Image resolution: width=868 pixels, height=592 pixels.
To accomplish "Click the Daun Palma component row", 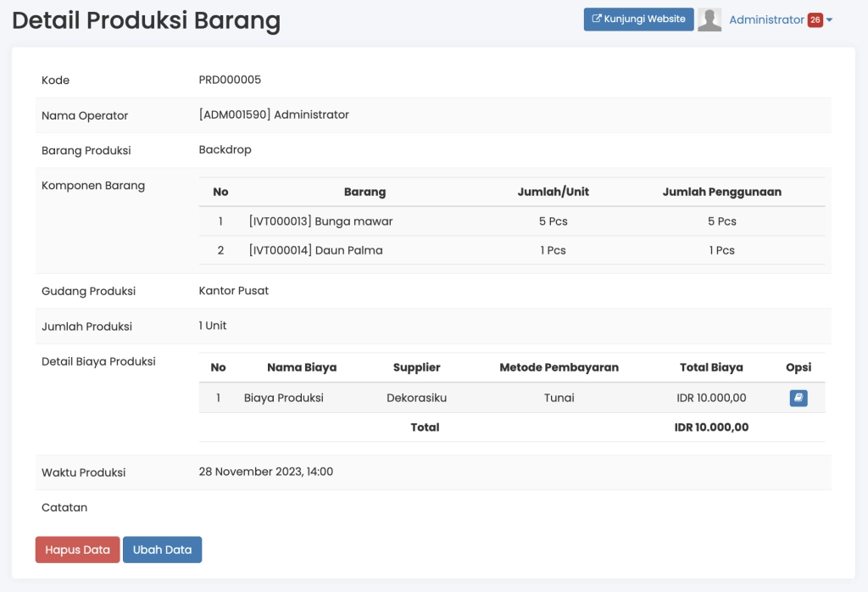I will click(x=315, y=250).
